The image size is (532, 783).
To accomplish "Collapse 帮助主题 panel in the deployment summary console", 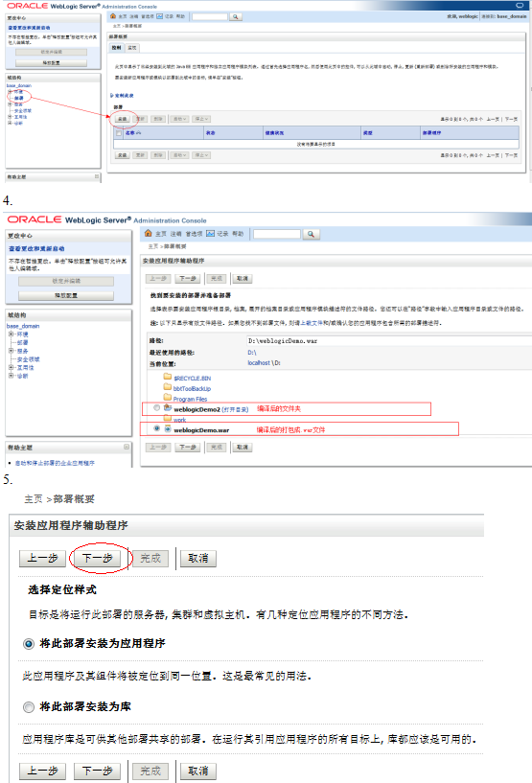I will [97, 176].
